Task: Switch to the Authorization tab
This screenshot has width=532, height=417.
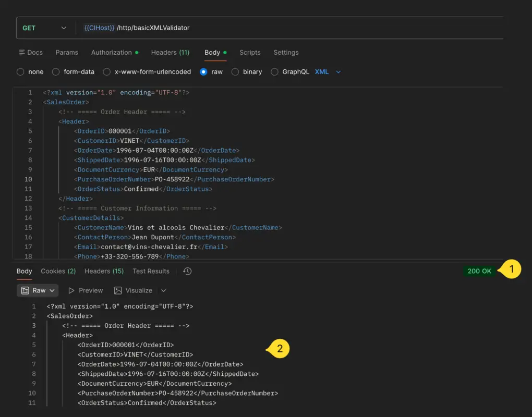Action: pos(112,53)
